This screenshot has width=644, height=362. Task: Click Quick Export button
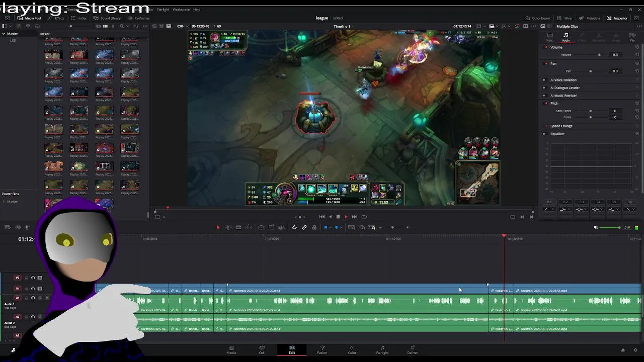(x=538, y=18)
